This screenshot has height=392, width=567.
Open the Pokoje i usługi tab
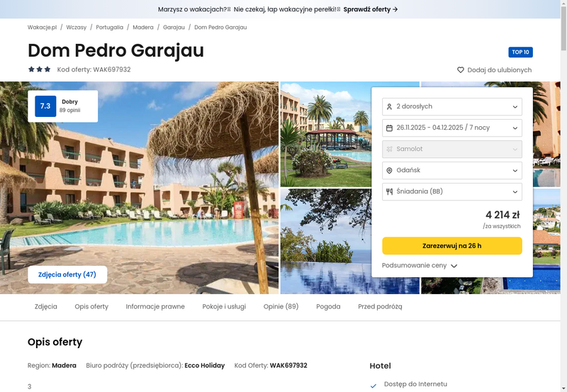[224, 306]
